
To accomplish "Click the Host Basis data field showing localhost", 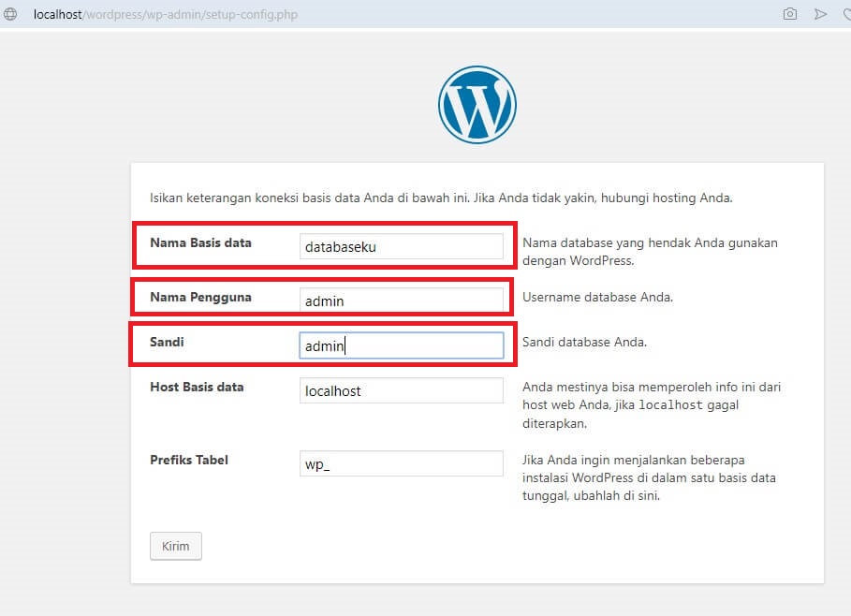I will pos(401,390).
